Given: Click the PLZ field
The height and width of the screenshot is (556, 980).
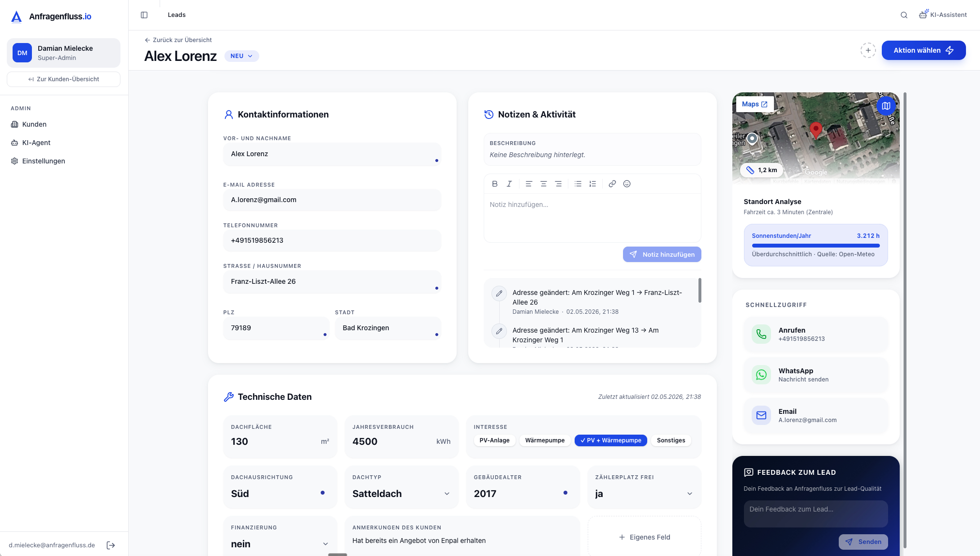Looking at the screenshot, I should point(276,328).
